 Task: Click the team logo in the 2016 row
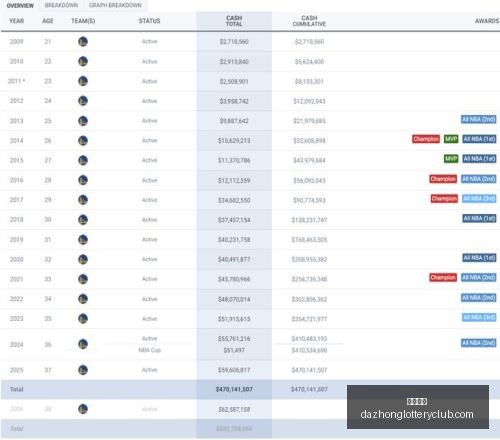coord(83,180)
